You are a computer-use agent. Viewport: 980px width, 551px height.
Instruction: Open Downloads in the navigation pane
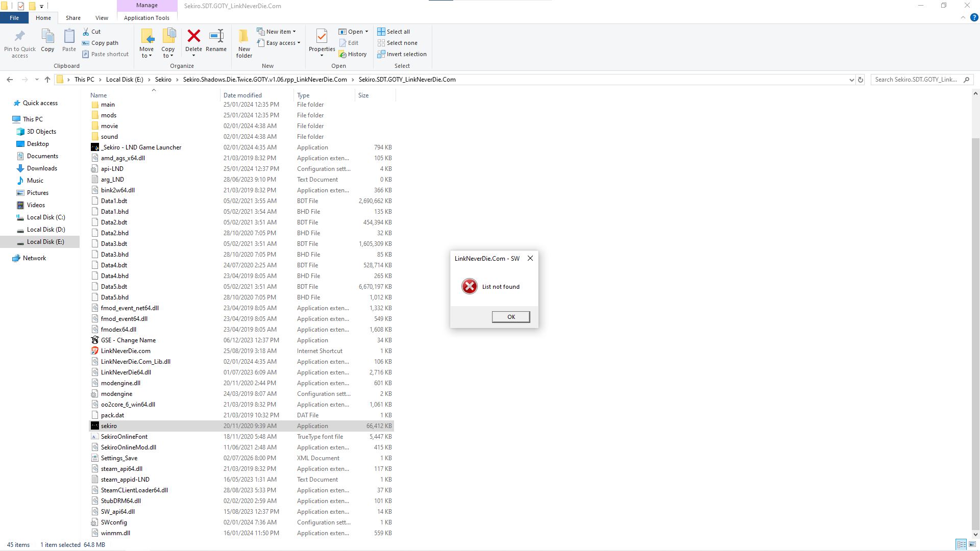click(42, 168)
